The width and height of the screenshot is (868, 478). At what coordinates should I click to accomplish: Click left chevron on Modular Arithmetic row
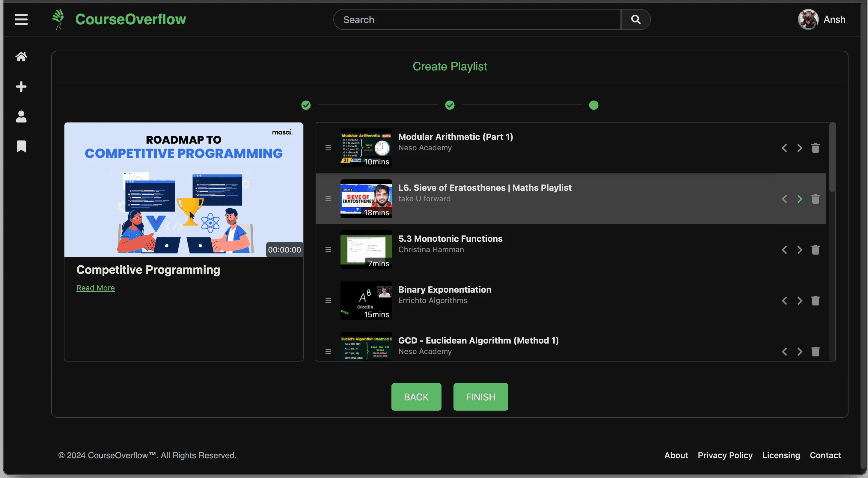(x=784, y=148)
